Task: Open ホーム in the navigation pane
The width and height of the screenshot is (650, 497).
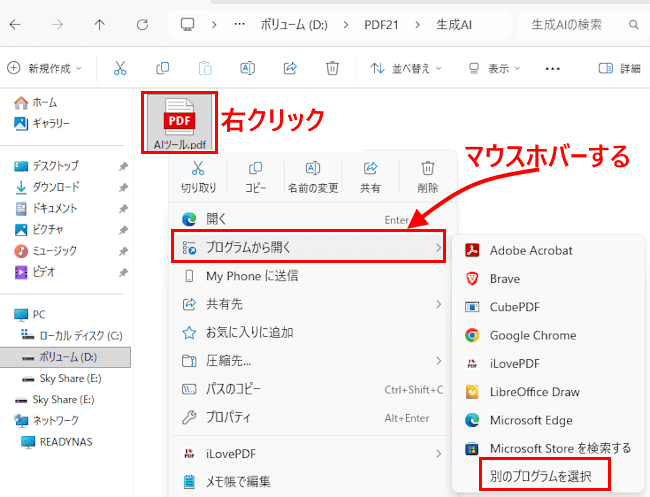Action: (36, 102)
